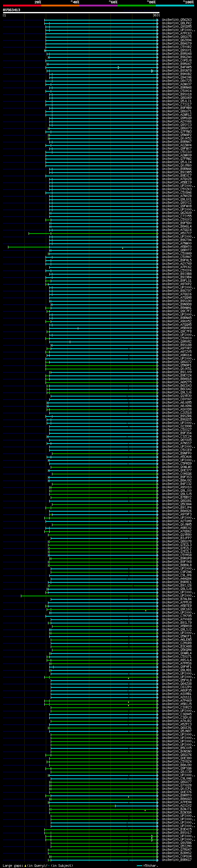Click the UniRef100_A5BVK9 label
This screenshot has height=868, width=197.
point(177,328)
